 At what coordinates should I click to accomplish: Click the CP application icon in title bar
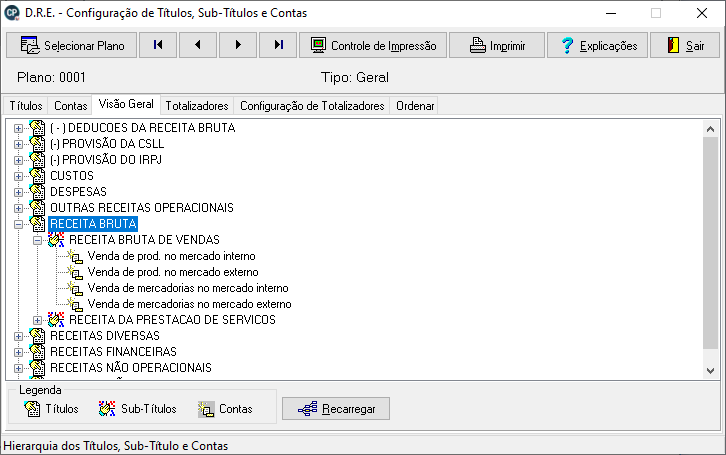pos(12,13)
